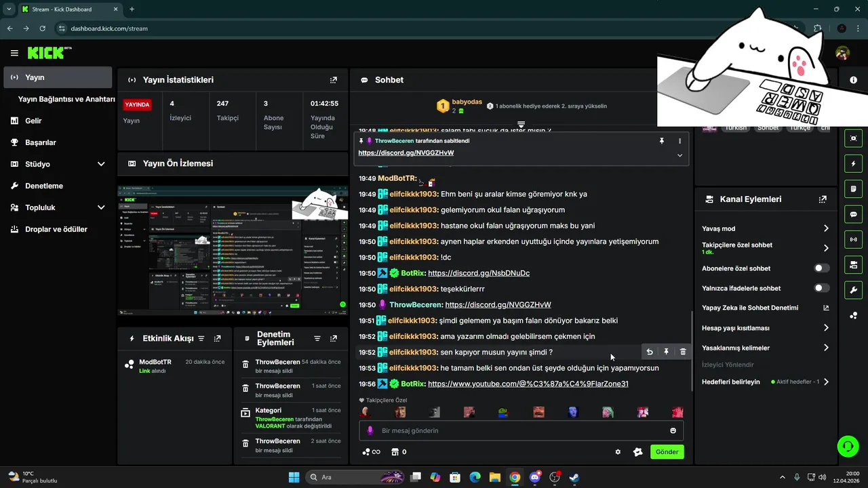Open Discord from the taskbar
Image resolution: width=868 pixels, height=488 pixels.
[x=534, y=477]
